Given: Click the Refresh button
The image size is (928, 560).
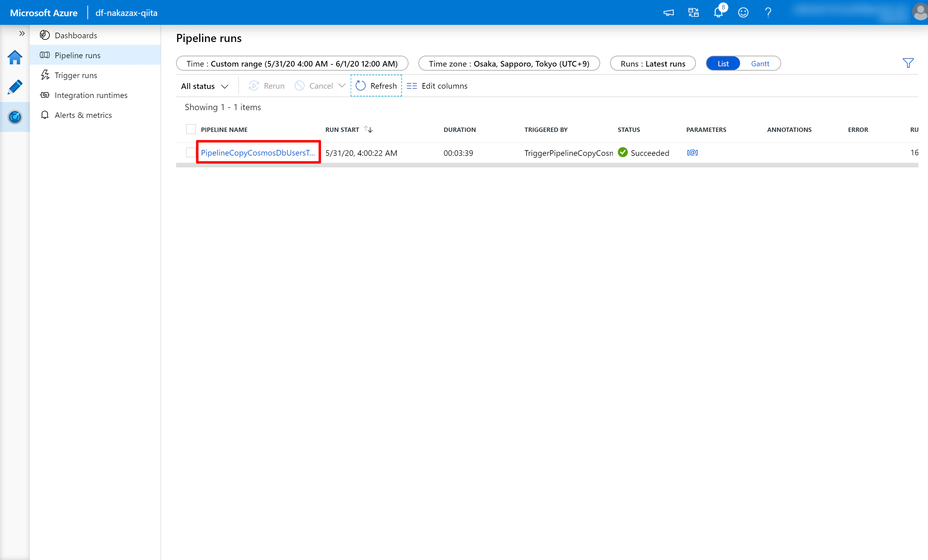Looking at the screenshot, I should tap(376, 86).
